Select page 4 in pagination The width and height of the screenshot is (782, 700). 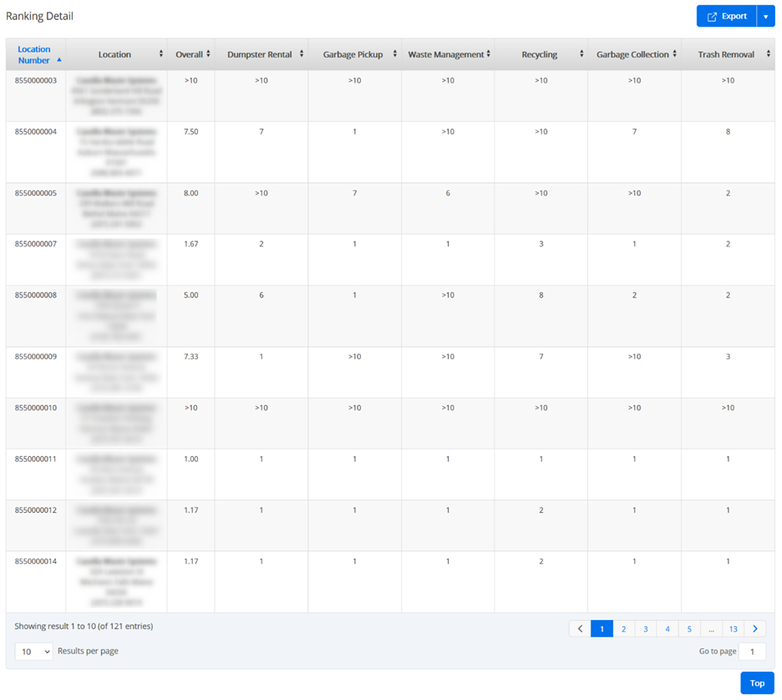(668, 629)
